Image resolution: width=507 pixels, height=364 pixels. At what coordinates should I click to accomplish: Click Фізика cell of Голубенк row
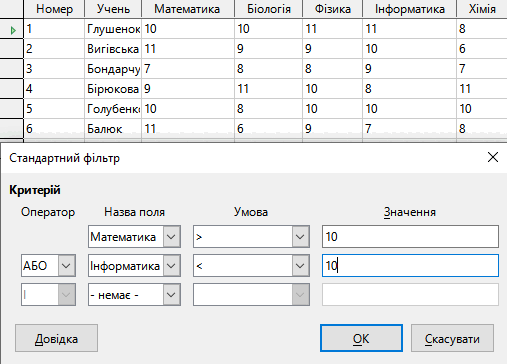click(x=333, y=109)
